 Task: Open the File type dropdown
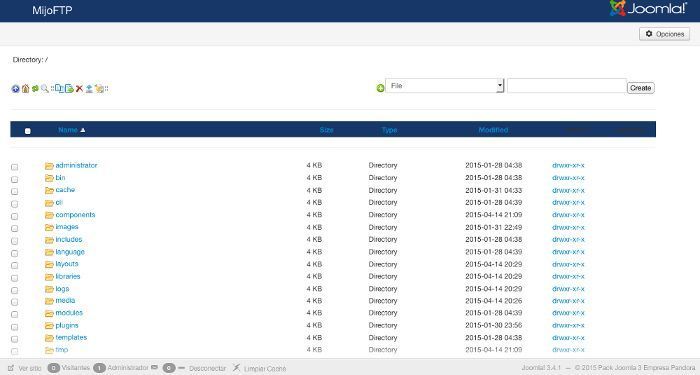[x=445, y=86]
